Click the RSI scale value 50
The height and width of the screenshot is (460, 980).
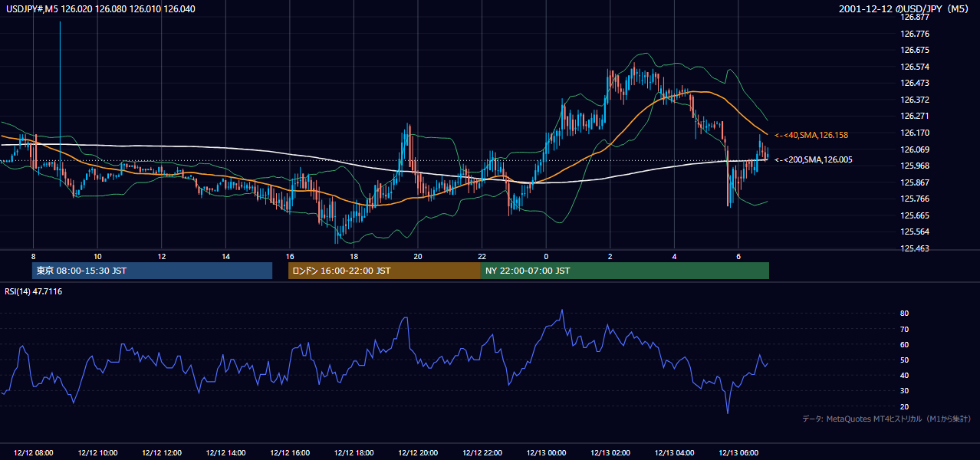click(904, 360)
